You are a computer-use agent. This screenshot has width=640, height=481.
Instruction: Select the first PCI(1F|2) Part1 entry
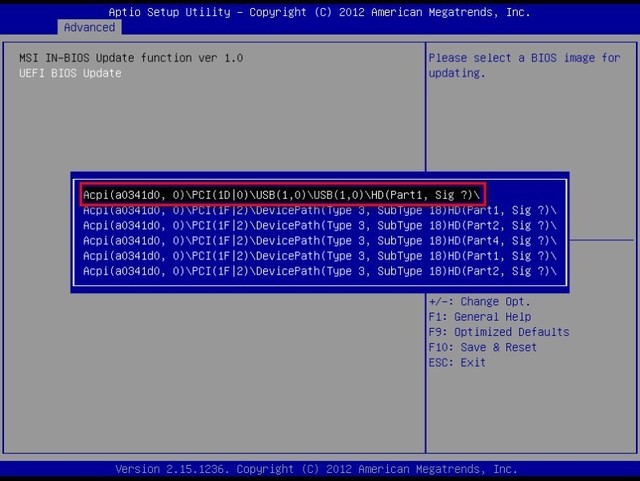(320, 210)
